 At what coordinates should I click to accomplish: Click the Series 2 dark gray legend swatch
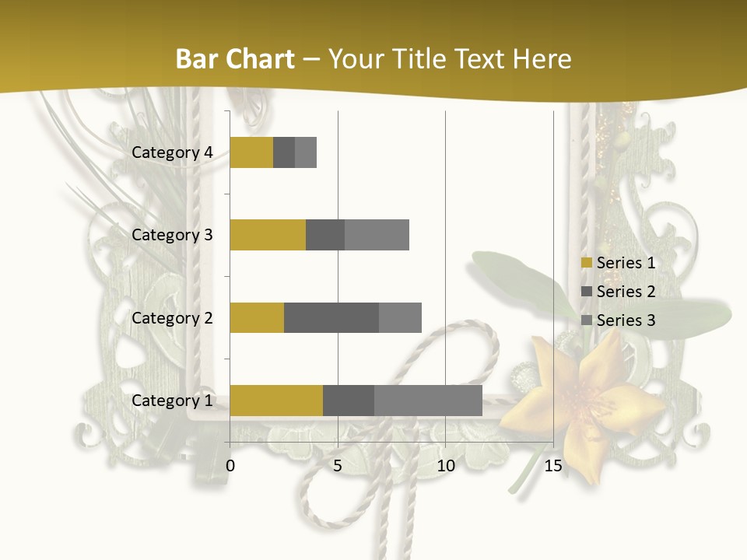click(x=587, y=292)
